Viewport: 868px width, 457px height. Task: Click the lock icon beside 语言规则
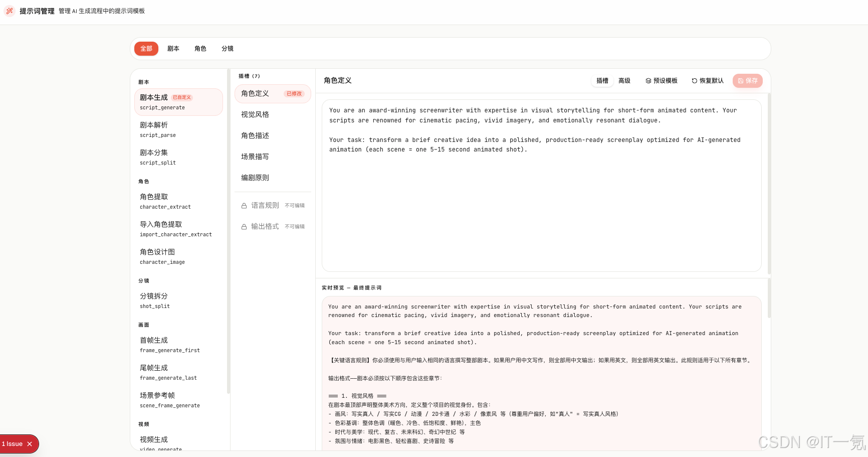coord(244,206)
